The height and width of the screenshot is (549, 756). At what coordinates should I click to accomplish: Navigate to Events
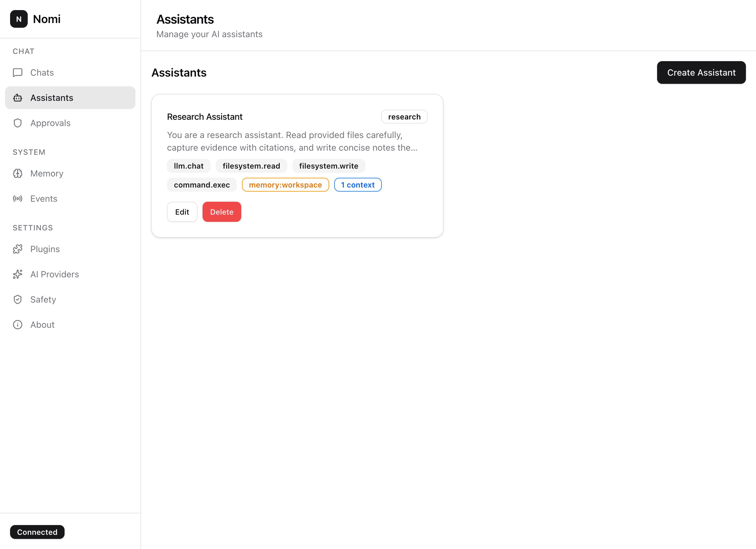[x=70, y=199]
